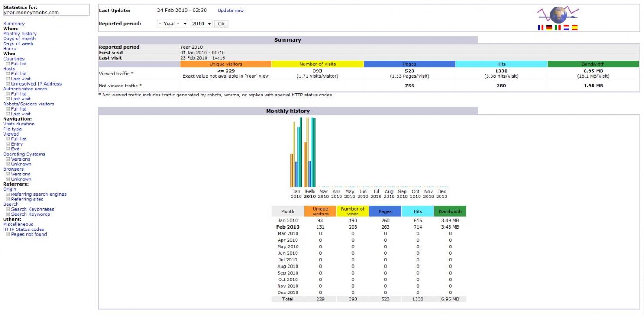
Task: Switch language using the Dutch flag
Action: coord(566,27)
